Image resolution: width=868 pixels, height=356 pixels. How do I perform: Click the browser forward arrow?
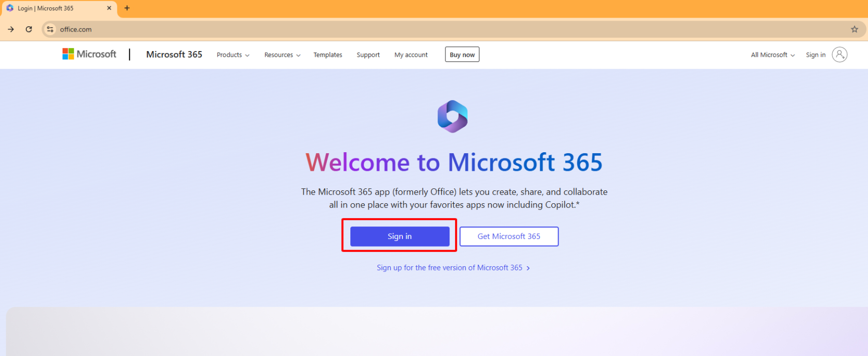tap(11, 29)
